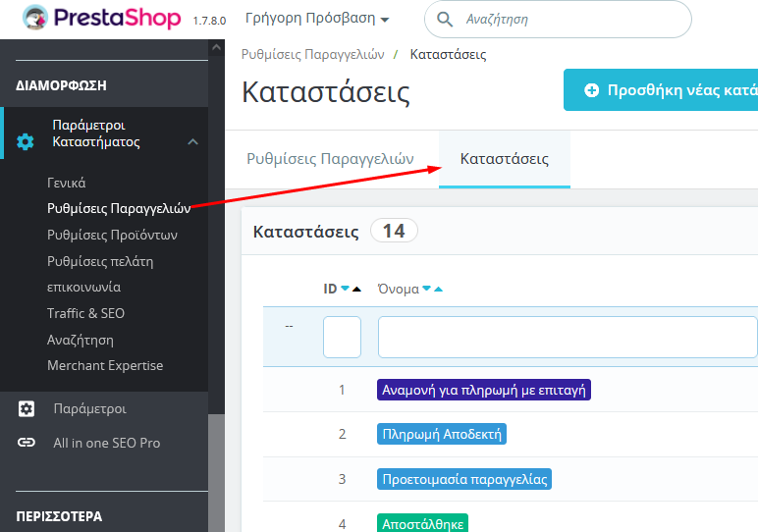Image resolution: width=758 pixels, height=532 pixels.
Task: Open Ρυθμίσεις πελάτη in the sidebar
Action: tap(100, 261)
